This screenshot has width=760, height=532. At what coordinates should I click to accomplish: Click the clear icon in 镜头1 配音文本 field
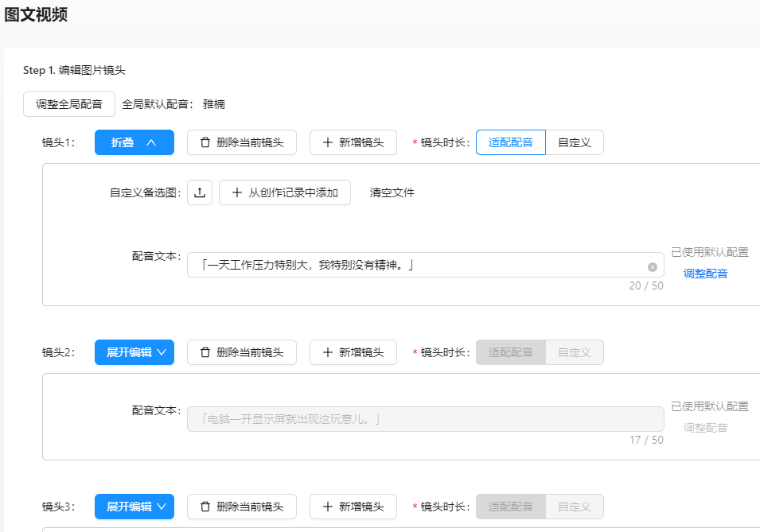[x=653, y=266]
